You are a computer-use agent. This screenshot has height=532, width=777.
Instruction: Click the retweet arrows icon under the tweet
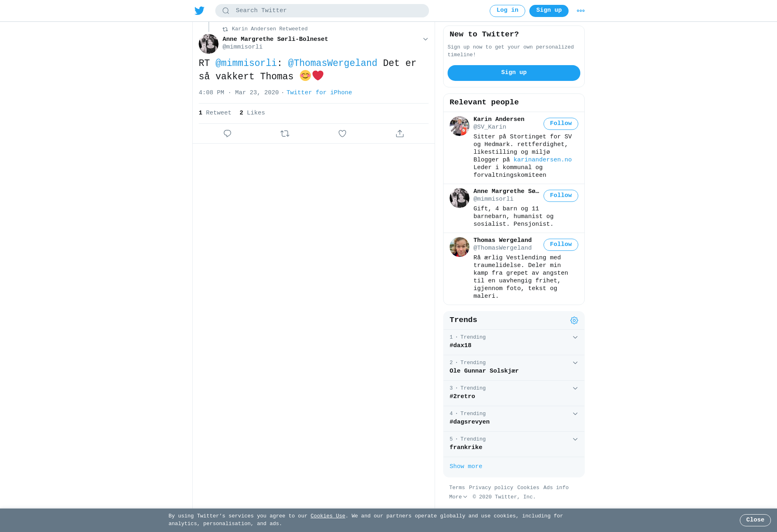[285, 134]
